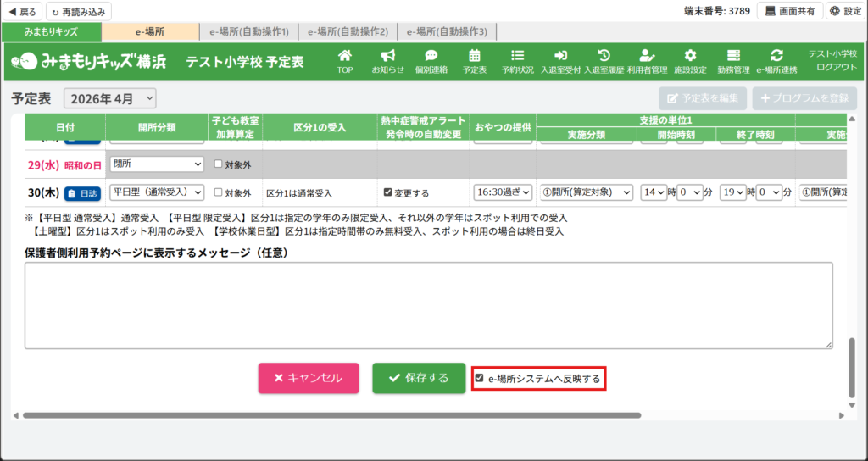Switch to e-場所(自動操作1) tab
Screen dimensions: 868x461
pyautogui.click(x=249, y=31)
